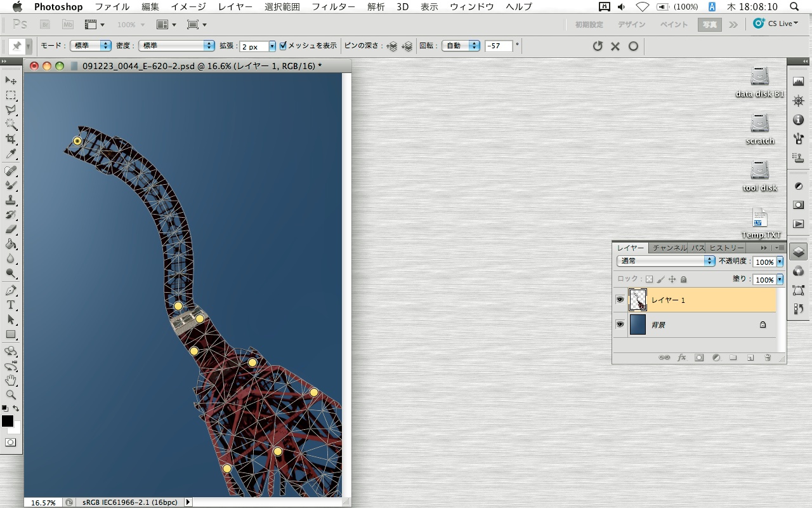Toggle 背景 layer visibility eye

pos(620,324)
